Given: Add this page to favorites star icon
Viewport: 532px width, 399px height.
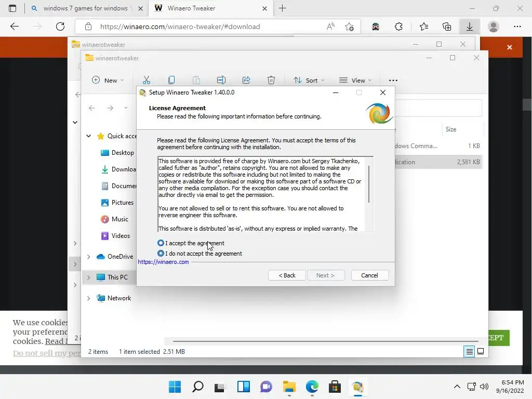Looking at the screenshot, I should click(349, 26).
